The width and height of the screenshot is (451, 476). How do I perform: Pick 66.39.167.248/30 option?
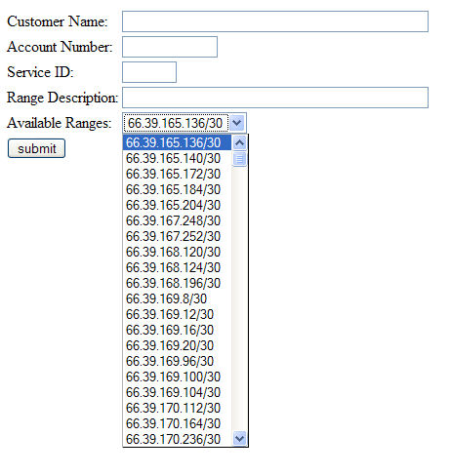(177, 220)
